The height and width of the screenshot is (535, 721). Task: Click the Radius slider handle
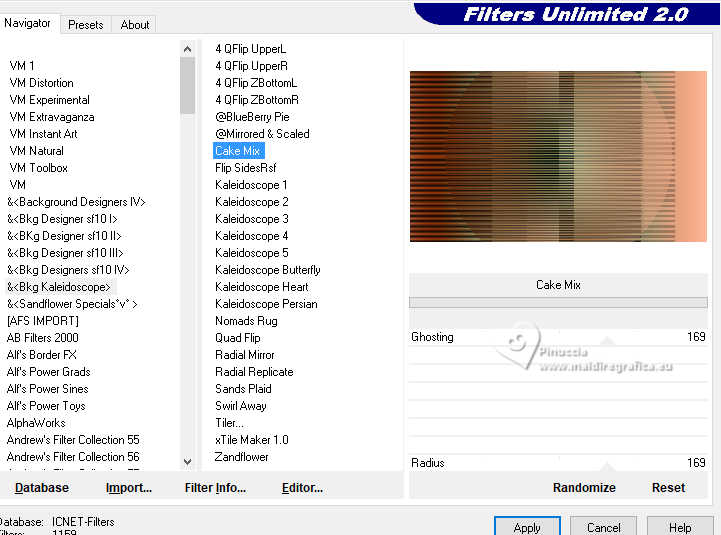pos(607,466)
